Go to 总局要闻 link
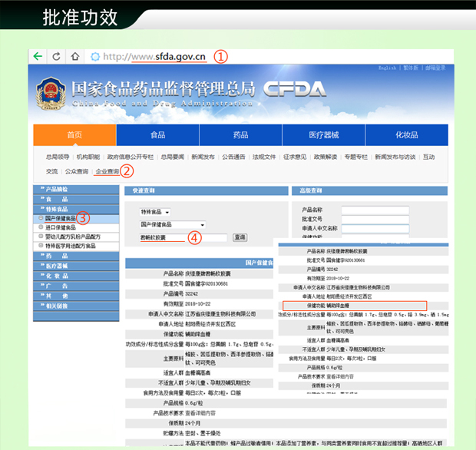 pos(173,157)
